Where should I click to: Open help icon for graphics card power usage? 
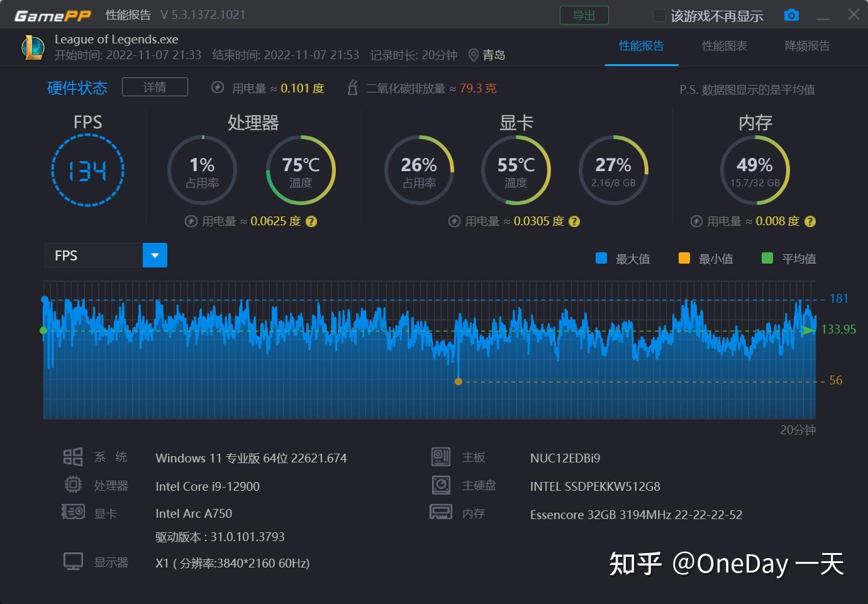574,221
